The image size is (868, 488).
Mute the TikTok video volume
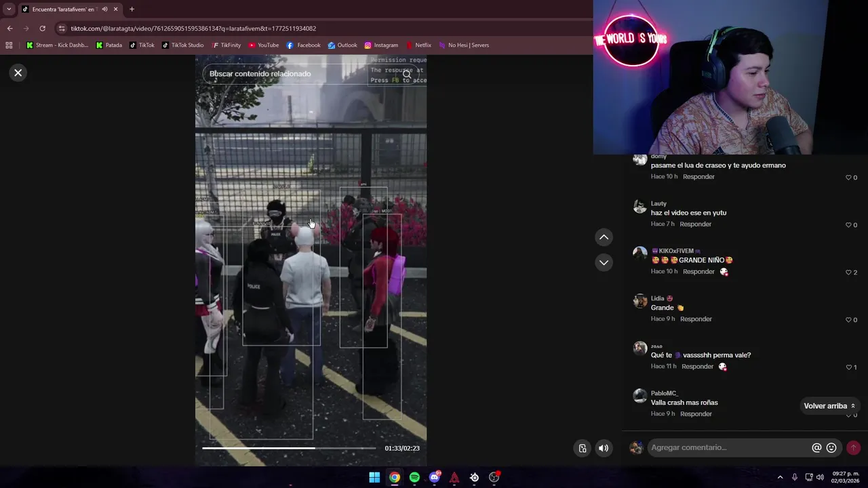(x=604, y=448)
